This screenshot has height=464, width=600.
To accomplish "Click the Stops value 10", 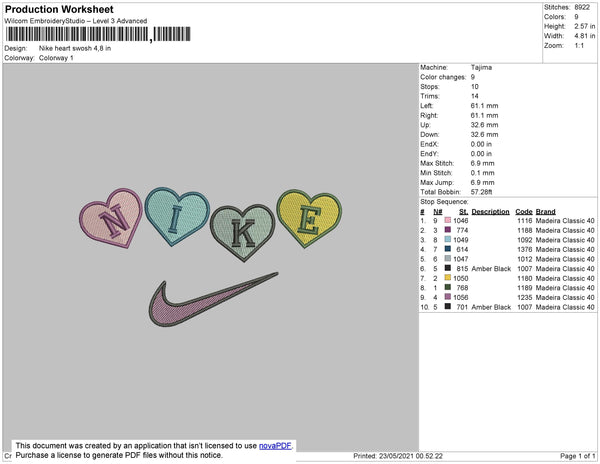I will click(x=474, y=86).
